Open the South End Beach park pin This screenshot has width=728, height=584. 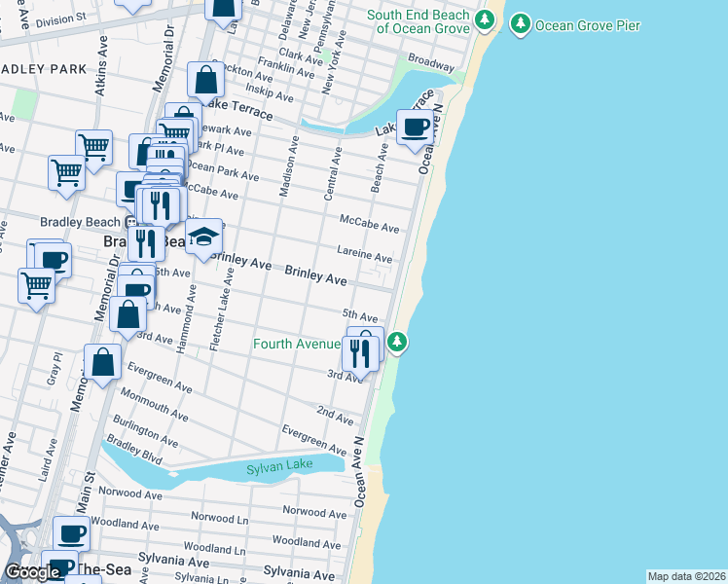[485, 20]
